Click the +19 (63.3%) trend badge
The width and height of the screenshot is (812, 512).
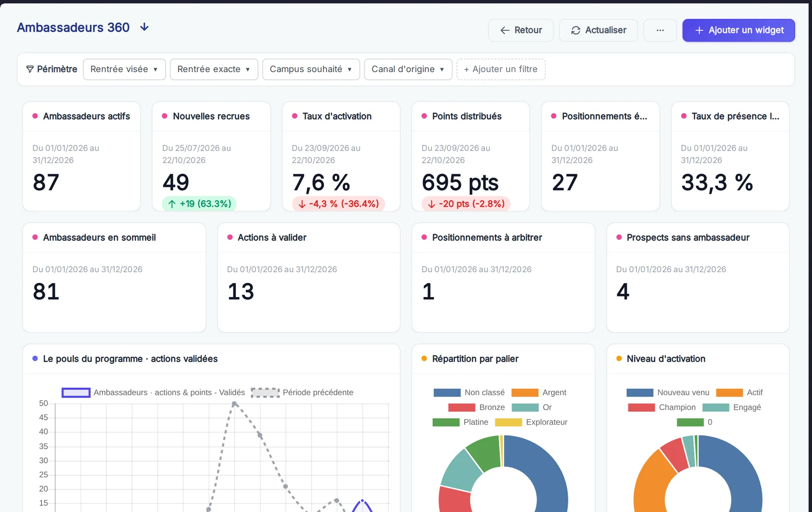coord(199,204)
